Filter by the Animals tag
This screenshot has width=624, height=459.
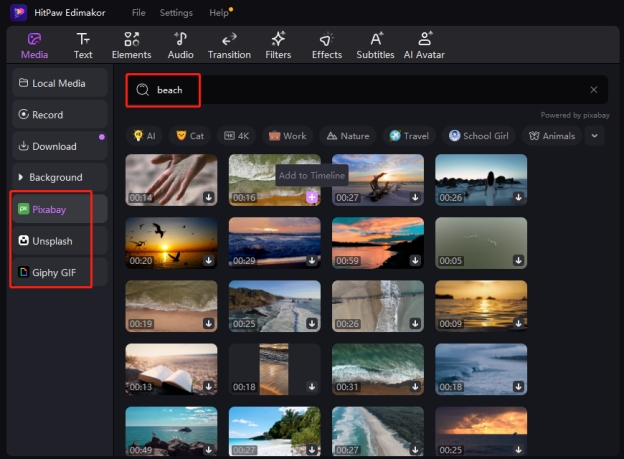552,136
